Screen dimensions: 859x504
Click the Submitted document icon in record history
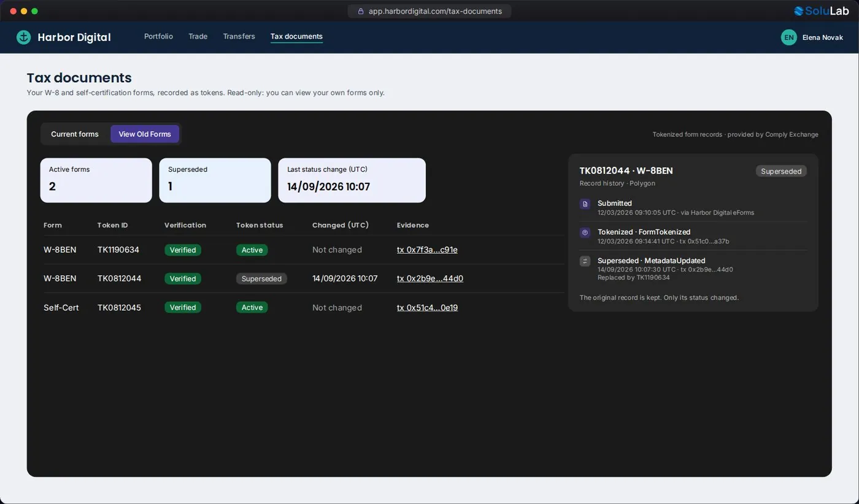point(585,204)
